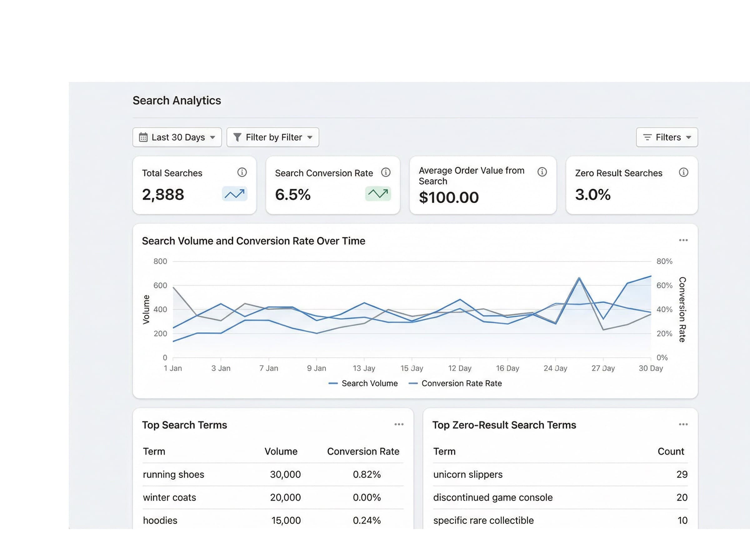Click the Total Searches info icon
The height and width of the screenshot is (560, 750).
[x=242, y=172]
